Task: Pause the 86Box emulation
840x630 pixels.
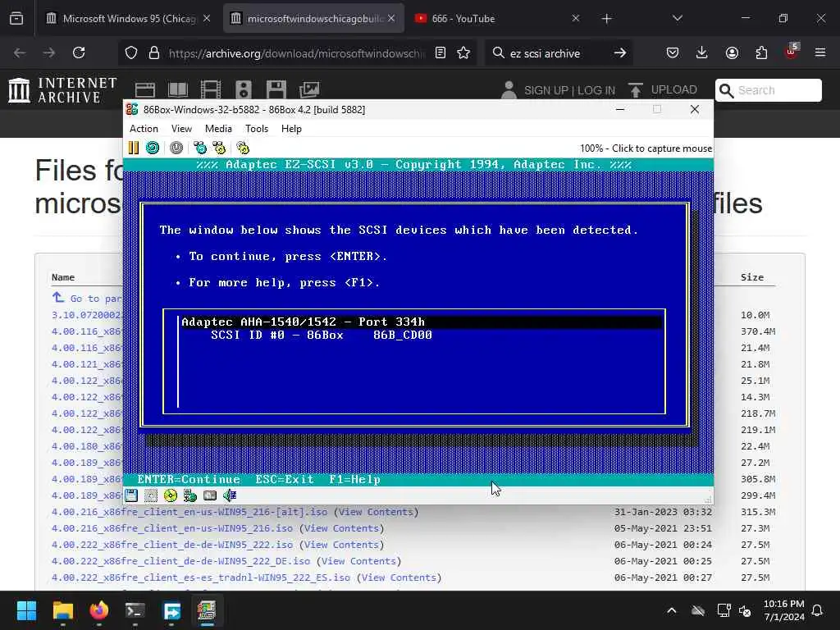Action: (134, 148)
